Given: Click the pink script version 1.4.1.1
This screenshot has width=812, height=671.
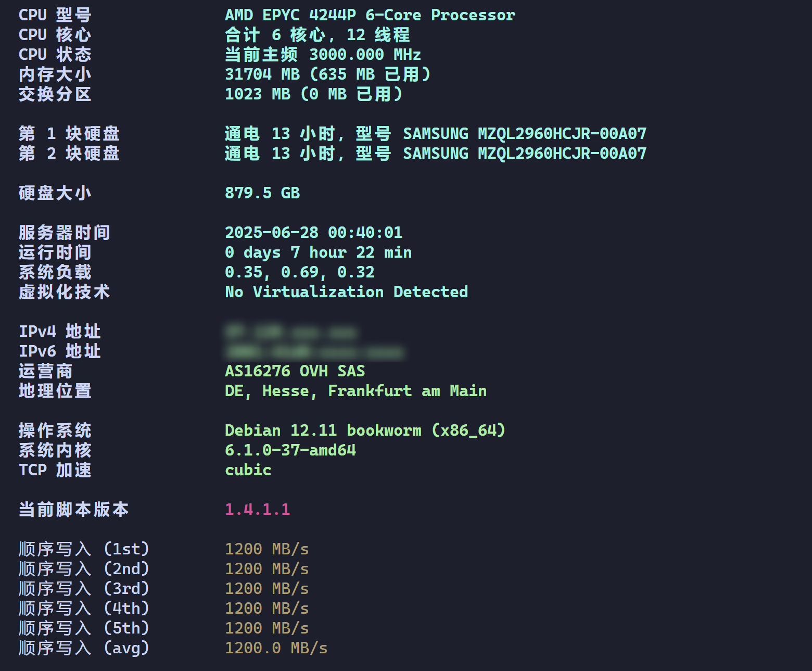Looking at the screenshot, I should (258, 510).
